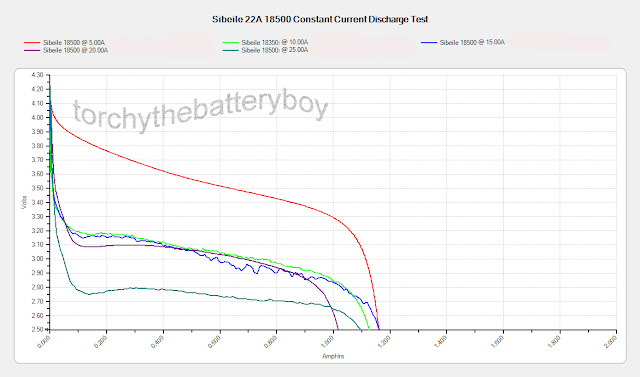Click the 3.00 y-axis tick label
Image resolution: width=640 pixels, height=377 pixels.
[x=37, y=259]
